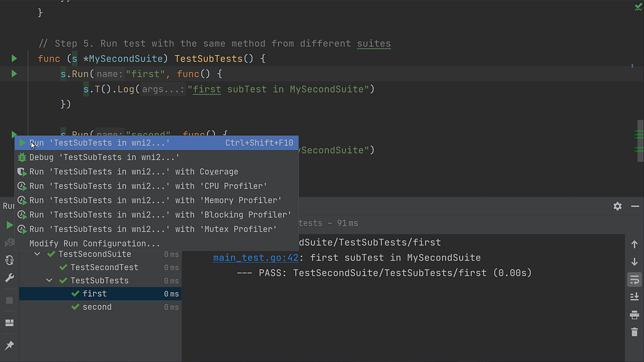Screen dimensions: 644x362
Task: Click the inspections checkmark at editor top-right
Action: (x=638, y=7)
